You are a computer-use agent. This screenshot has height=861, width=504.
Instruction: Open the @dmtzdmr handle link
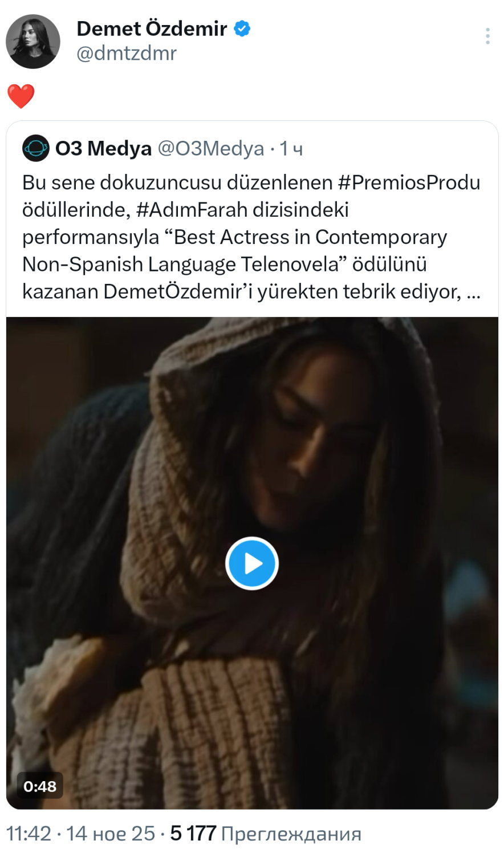(127, 53)
